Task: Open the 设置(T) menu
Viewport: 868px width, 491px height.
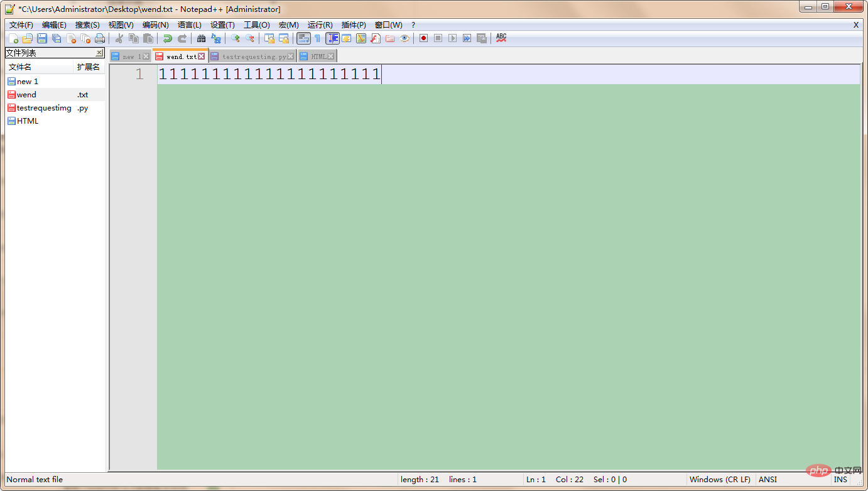Action: (222, 25)
